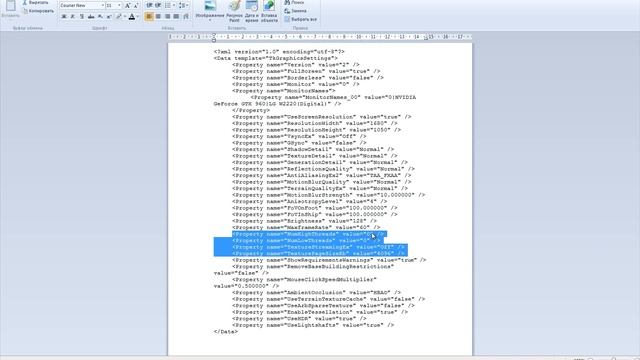Click the Brightness value 128 line
640x360 pixels.
click(304, 221)
